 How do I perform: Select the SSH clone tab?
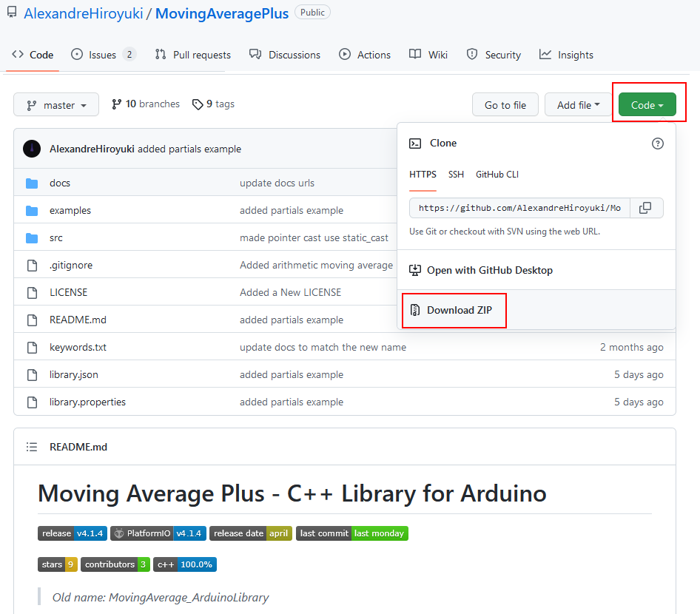click(456, 175)
